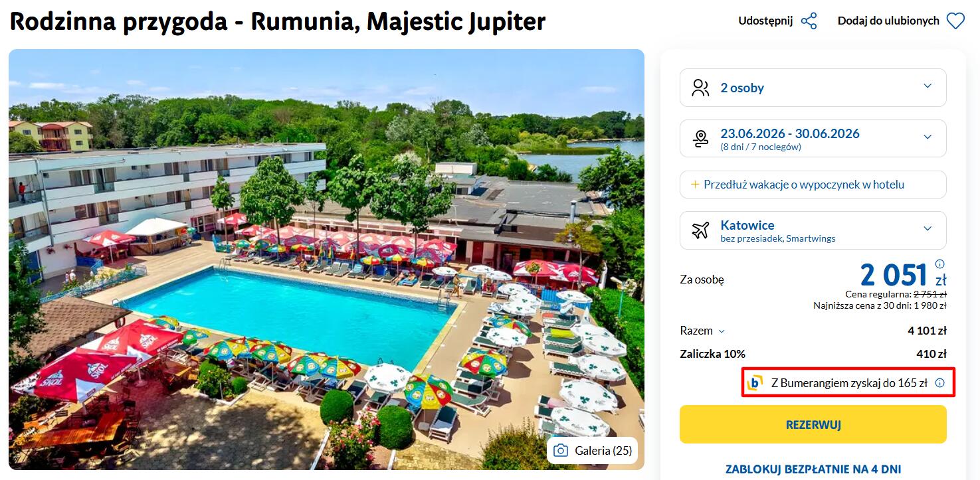Open the 23.06.2026 - 30.06.2026 date dropdown
The image size is (980, 480).
tap(813, 138)
